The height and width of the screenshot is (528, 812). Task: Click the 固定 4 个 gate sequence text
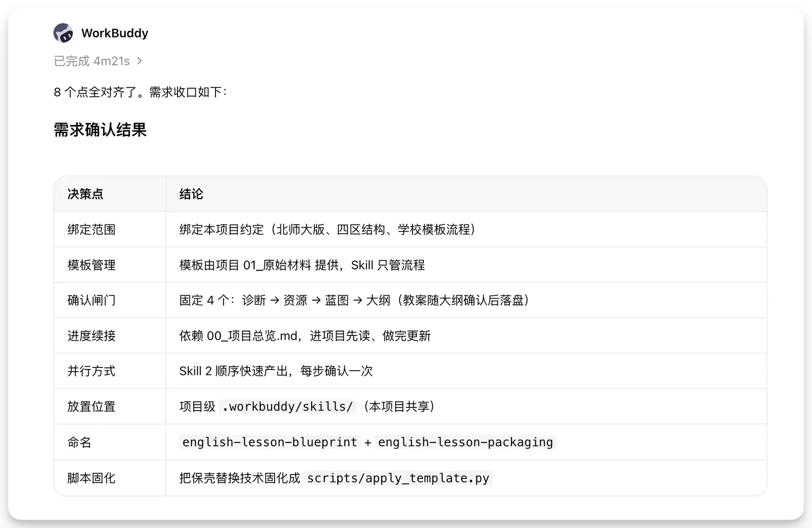click(355, 300)
